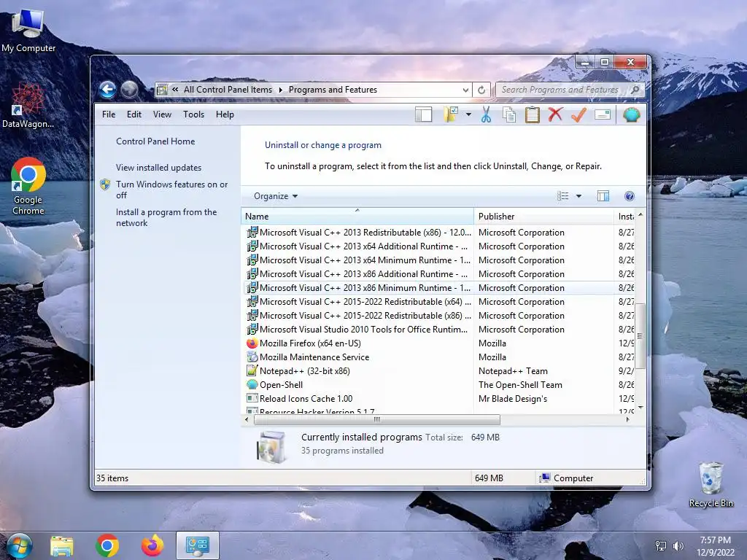Click the change view icon button
This screenshot has height=560, width=747.
point(562,196)
